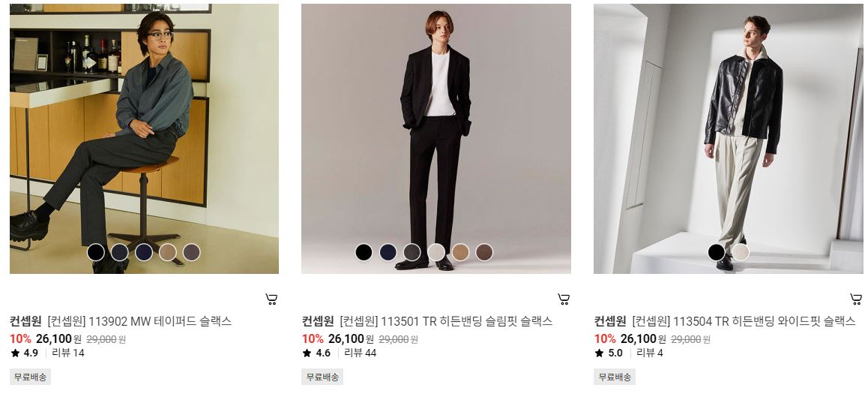Screen dimensions: 868x400
Task: Choose last gray-brown swatch on tapered slacks
Action: (x=192, y=253)
